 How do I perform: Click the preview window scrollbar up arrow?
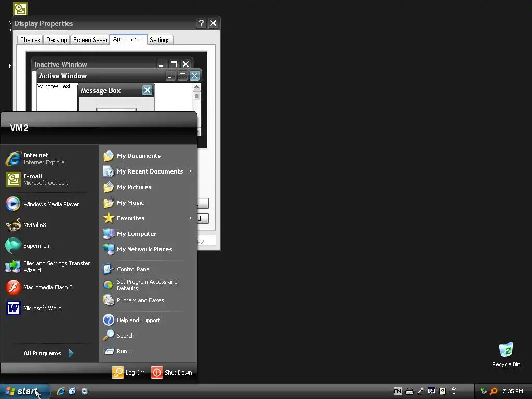pyautogui.click(x=196, y=87)
